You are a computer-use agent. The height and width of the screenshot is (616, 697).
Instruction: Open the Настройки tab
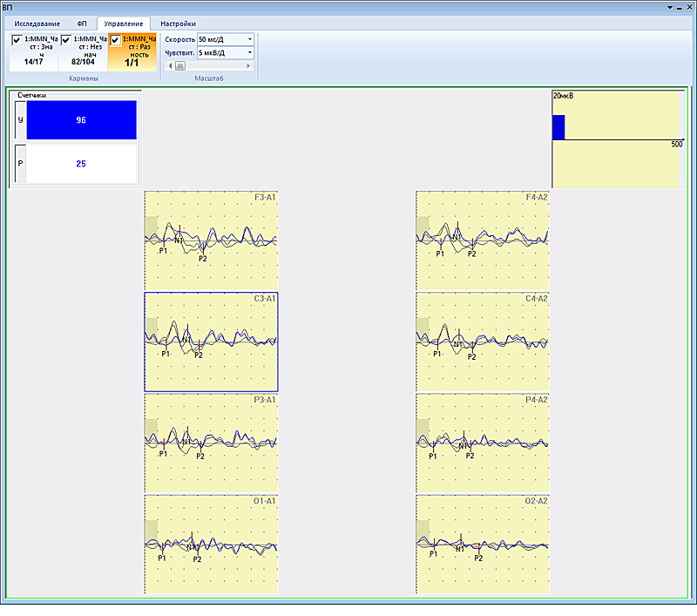click(x=178, y=24)
